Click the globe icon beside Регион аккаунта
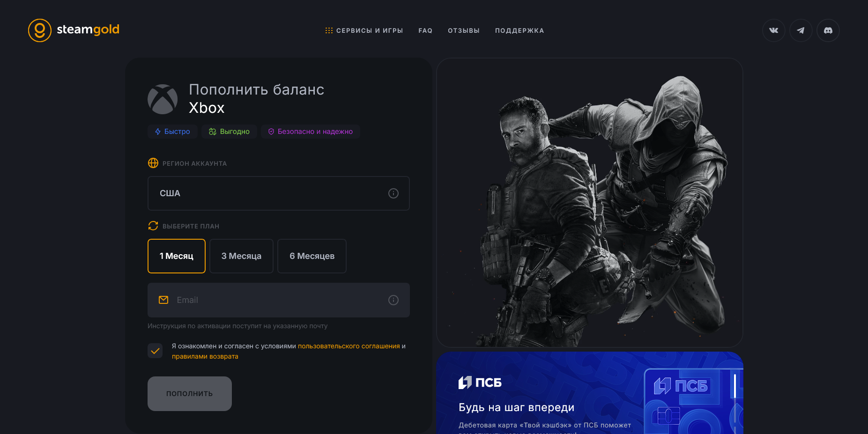Image resolution: width=868 pixels, height=434 pixels. (153, 163)
